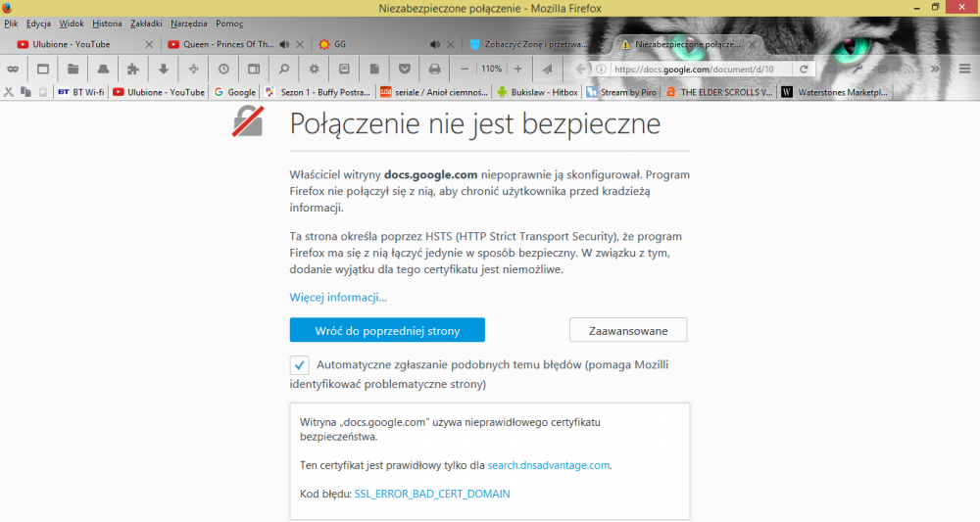Open preferences via the gear icon
Screen dimensions: 980x522
(314, 70)
